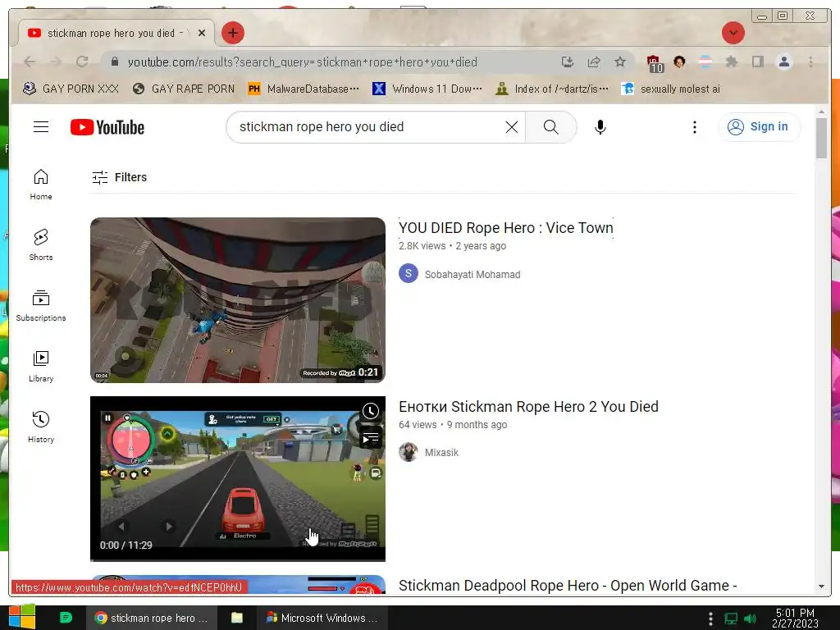Open the Index of /~dartz/is… bookmark
Viewport: 840px width, 630px height.
point(552,89)
